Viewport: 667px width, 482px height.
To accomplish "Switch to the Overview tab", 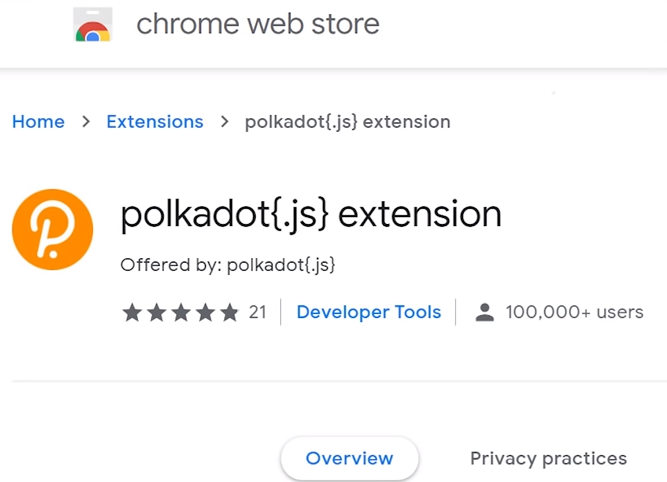I will click(x=350, y=458).
